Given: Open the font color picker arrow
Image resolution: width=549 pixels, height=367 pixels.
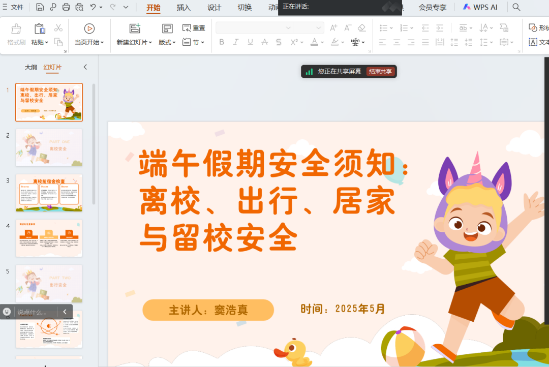Looking at the screenshot, I should tap(322, 42).
